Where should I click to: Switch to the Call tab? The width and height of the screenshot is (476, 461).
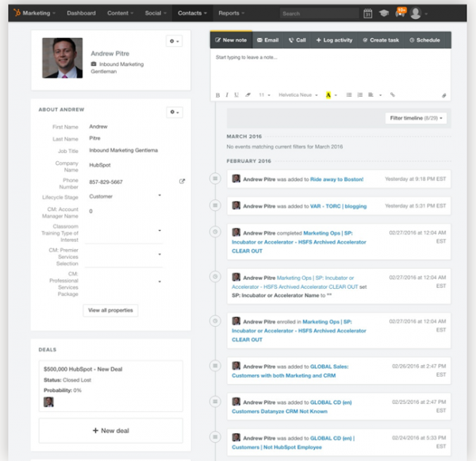point(297,40)
